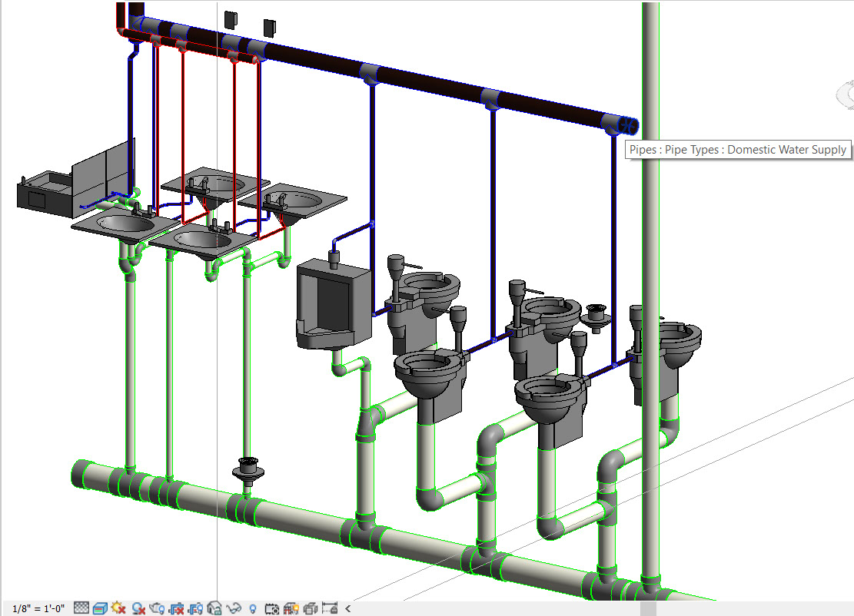The width and height of the screenshot is (854, 616).
Task: Toggle the Sun Path setting
Action: tap(118, 608)
